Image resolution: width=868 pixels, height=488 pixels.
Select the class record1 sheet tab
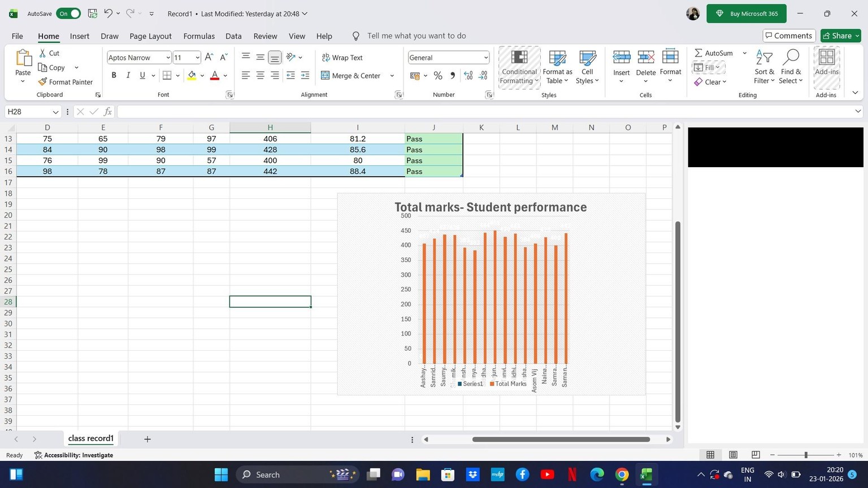coord(90,438)
